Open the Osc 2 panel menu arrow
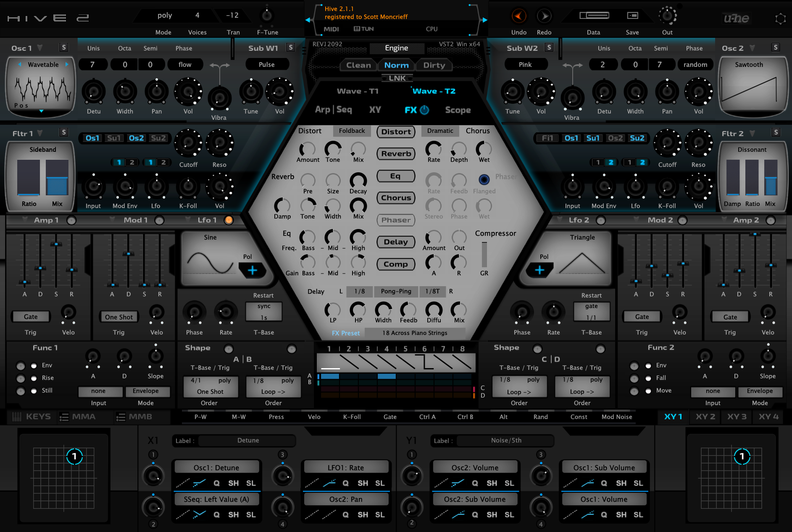The image size is (792, 532). 752,48
